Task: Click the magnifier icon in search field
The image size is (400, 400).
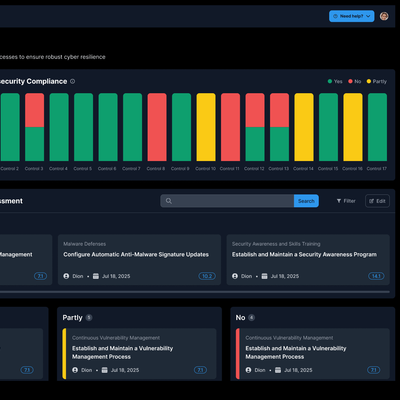Action: tap(169, 201)
